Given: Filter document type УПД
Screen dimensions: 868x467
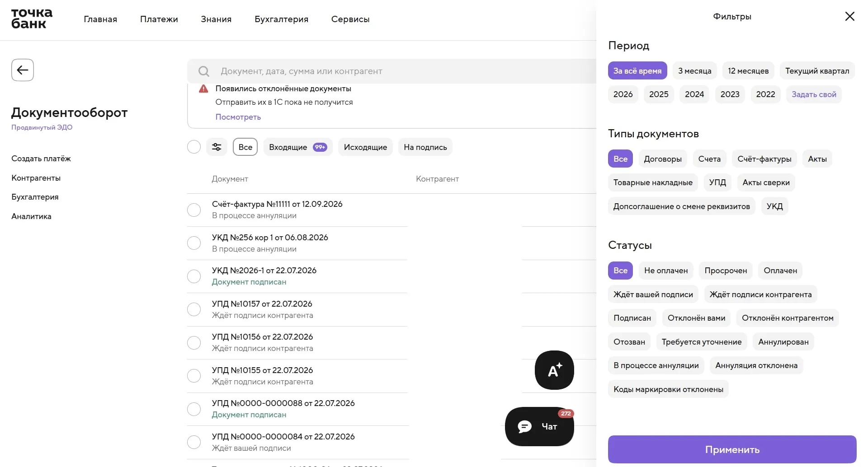Looking at the screenshot, I should (x=717, y=182).
